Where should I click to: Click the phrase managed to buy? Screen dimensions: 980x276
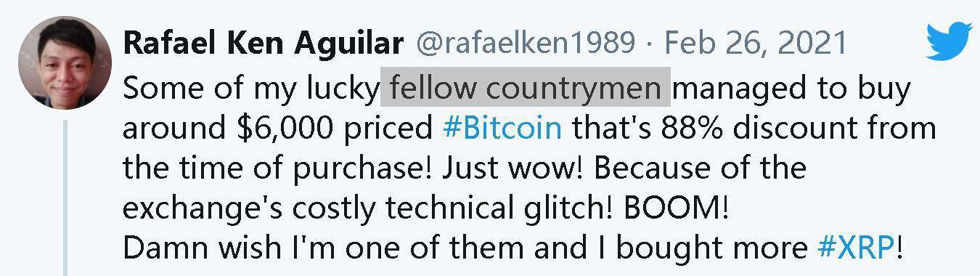point(791,89)
